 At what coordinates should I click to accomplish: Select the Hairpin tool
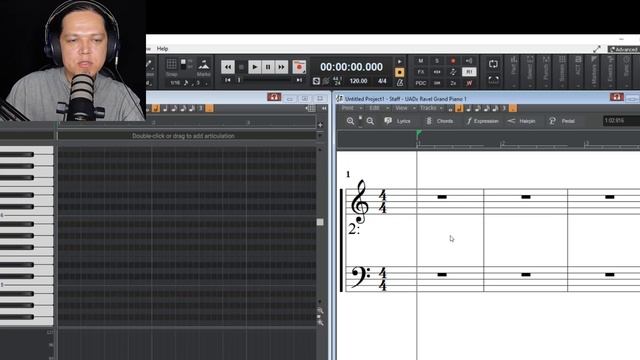click(521, 121)
